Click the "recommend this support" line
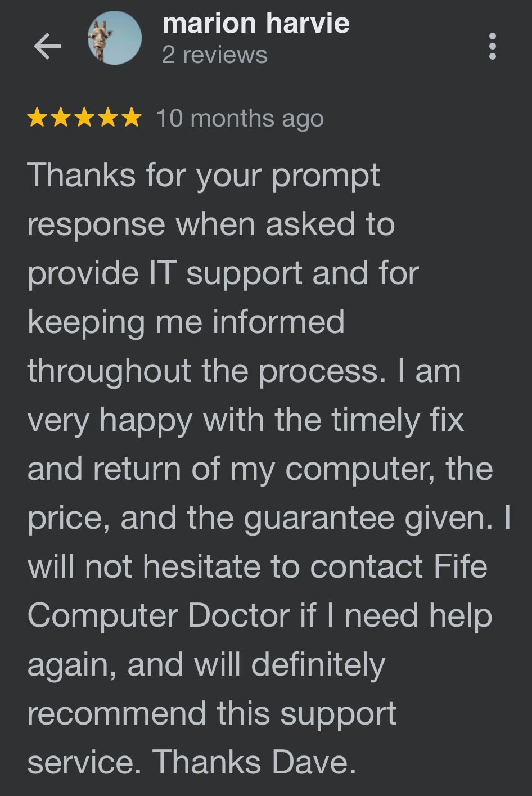The width and height of the screenshot is (532, 796). pos(212,713)
